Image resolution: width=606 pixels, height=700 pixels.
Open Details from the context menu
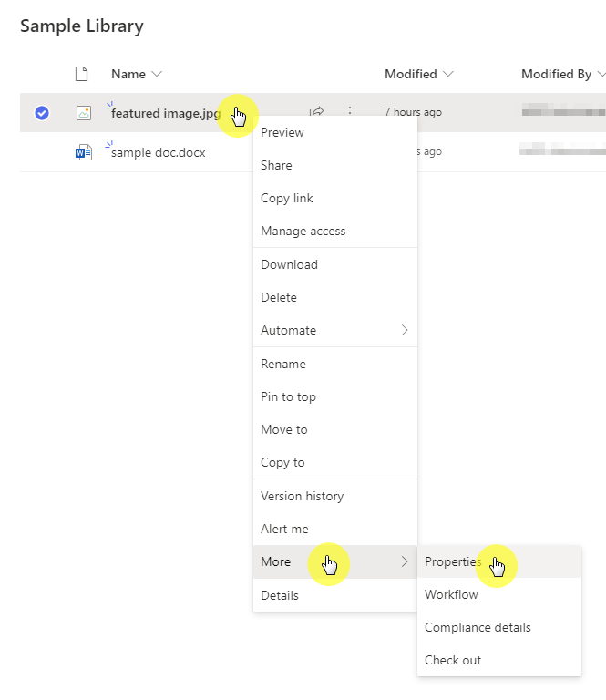tap(335, 595)
